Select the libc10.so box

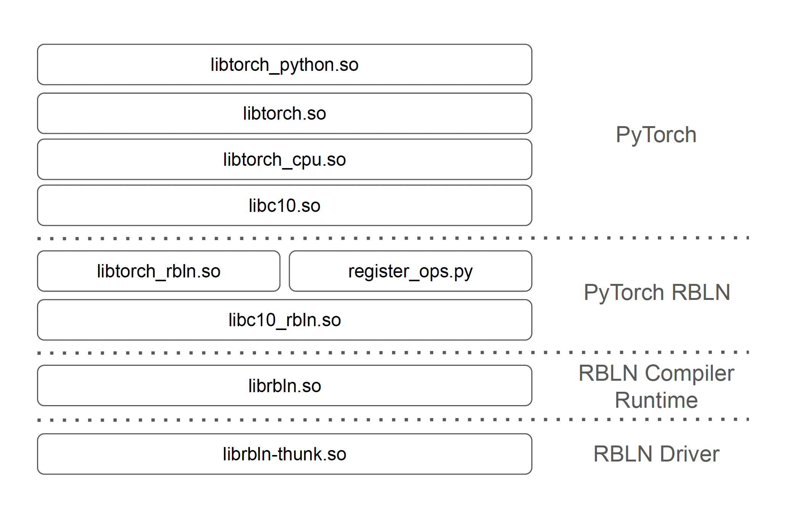click(x=285, y=205)
